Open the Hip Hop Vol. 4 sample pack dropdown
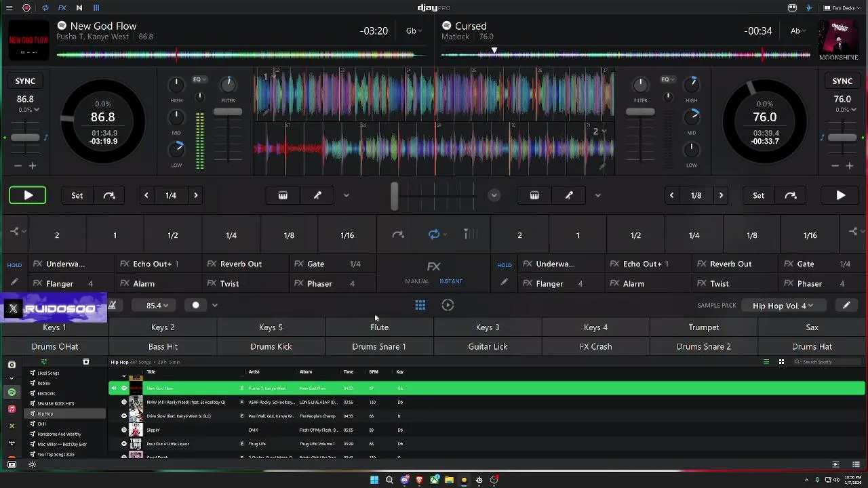Image resolution: width=868 pixels, height=488 pixels. tap(783, 306)
